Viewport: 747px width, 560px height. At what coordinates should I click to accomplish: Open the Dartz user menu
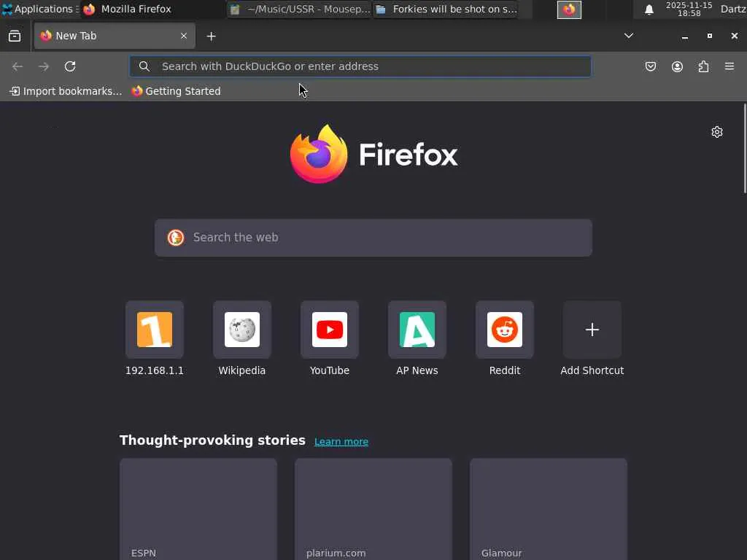(x=733, y=9)
